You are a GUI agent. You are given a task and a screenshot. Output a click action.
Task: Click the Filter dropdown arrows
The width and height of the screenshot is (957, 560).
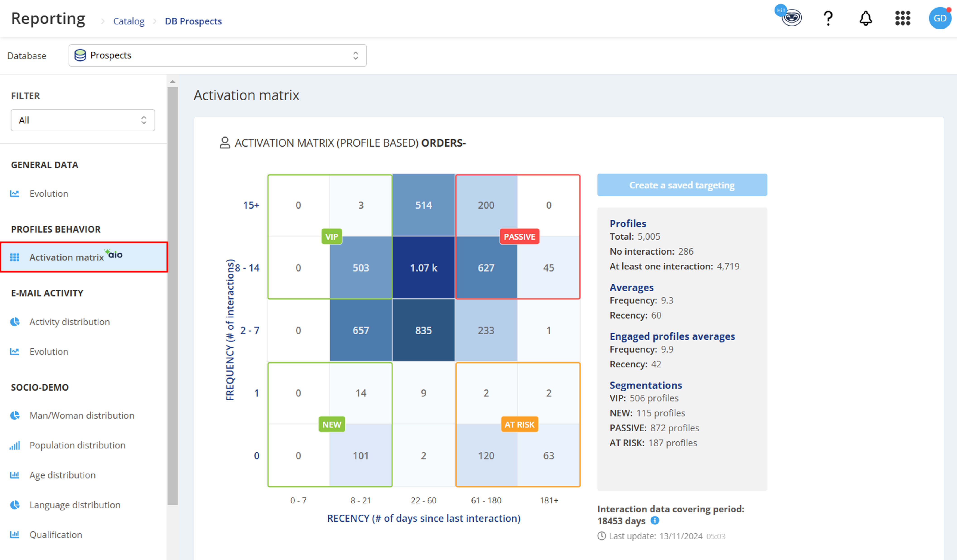144,120
